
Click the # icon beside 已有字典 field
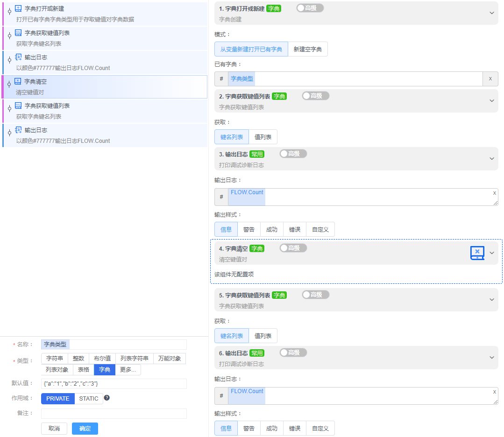pyautogui.click(x=221, y=79)
